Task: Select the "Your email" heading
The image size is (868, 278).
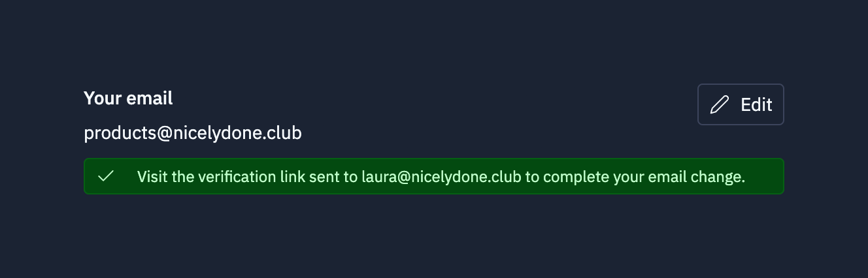Action: 128,98
